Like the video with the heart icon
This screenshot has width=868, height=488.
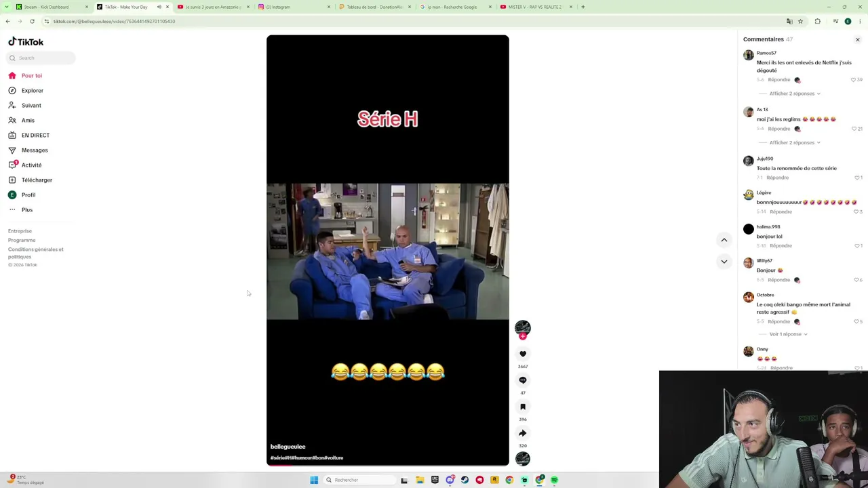pyautogui.click(x=523, y=354)
